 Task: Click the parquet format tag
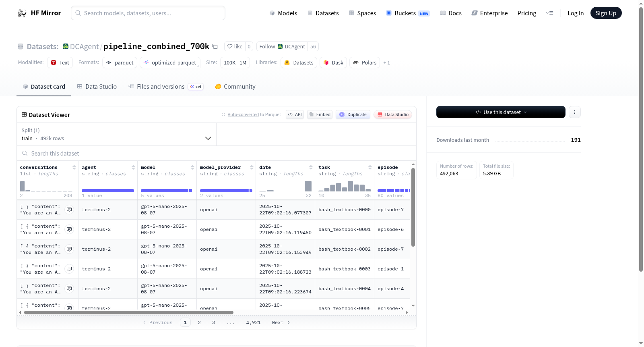[x=120, y=62]
